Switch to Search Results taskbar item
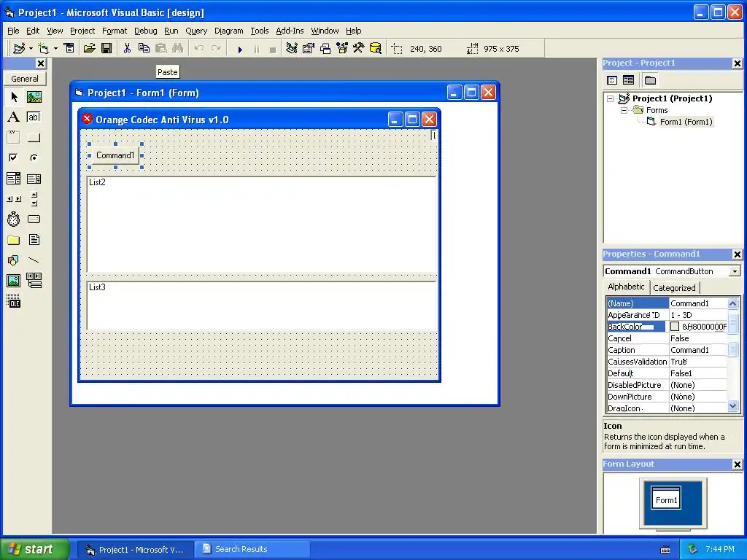The image size is (747, 560). click(x=252, y=549)
